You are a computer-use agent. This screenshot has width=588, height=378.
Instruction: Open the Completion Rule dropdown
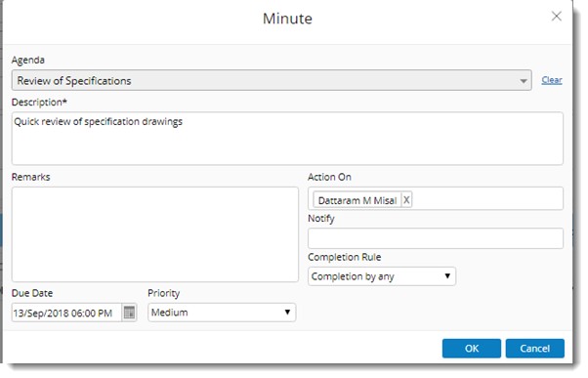coord(382,276)
